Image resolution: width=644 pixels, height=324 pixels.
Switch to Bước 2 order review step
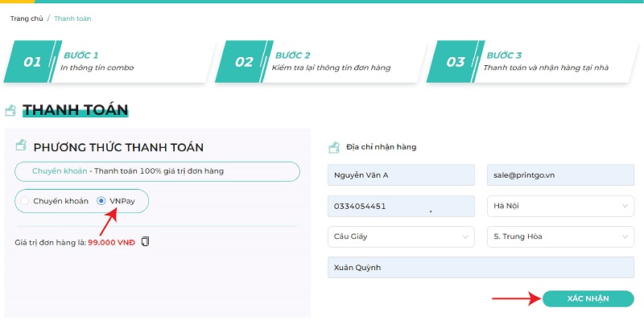coord(321,62)
